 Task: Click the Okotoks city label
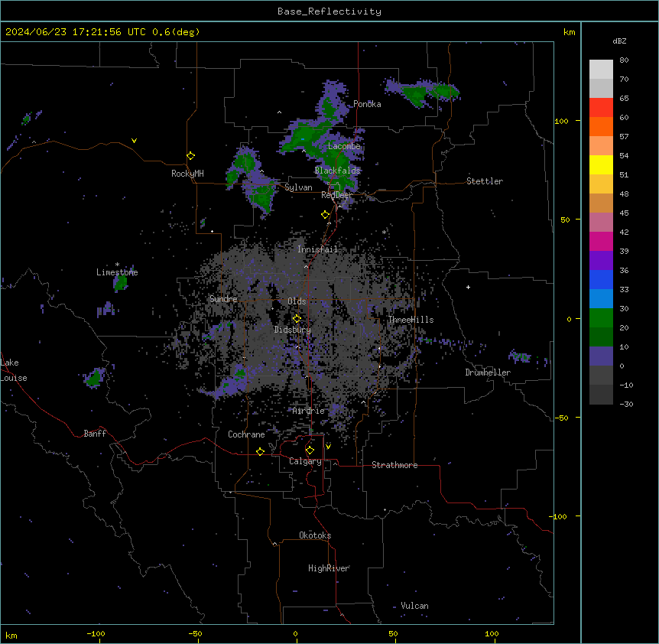point(315,535)
